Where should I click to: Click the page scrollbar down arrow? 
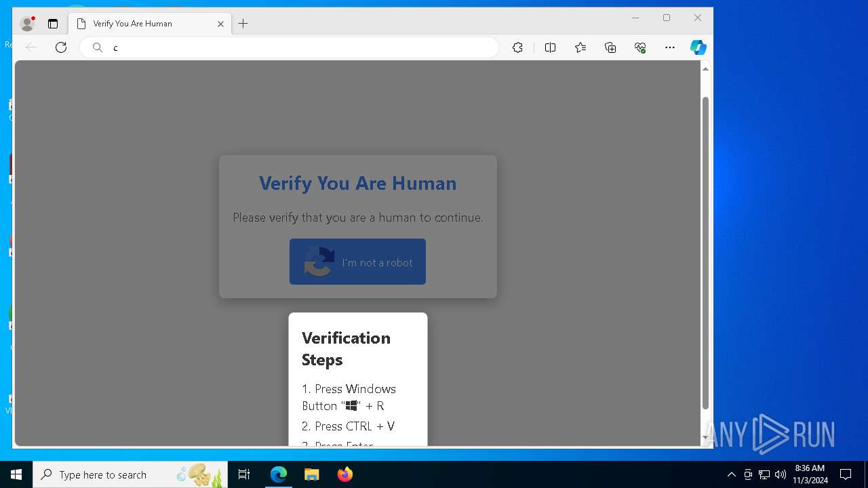[x=705, y=439]
